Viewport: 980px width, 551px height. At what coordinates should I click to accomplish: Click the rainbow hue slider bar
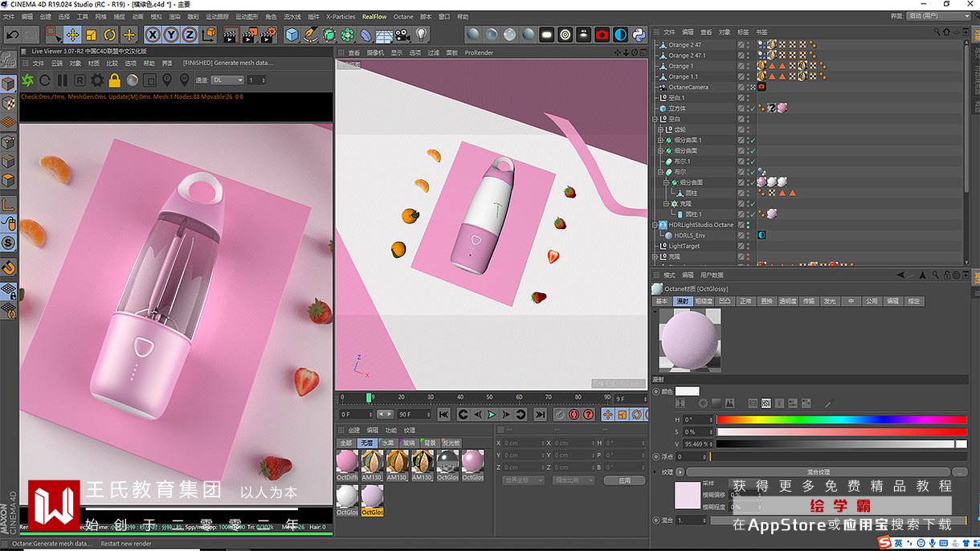[840, 419]
